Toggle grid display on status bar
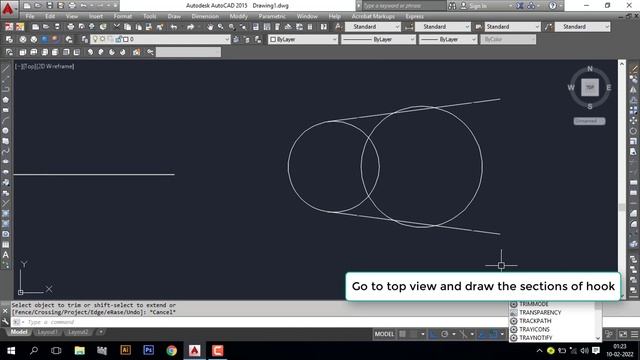Image resolution: width=640 pixels, height=360 pixels. click(402, 334)
